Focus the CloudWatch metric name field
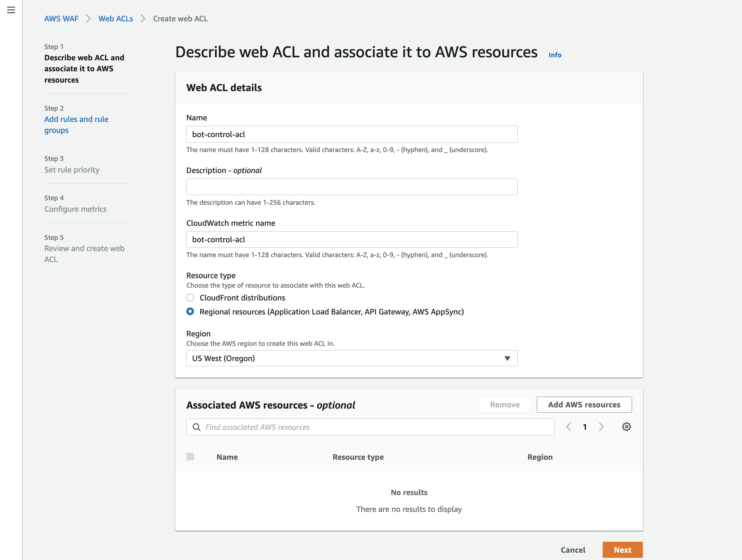The width and height of the screenshot is (742, 560). pyautogui.click(x=351, y=239)
